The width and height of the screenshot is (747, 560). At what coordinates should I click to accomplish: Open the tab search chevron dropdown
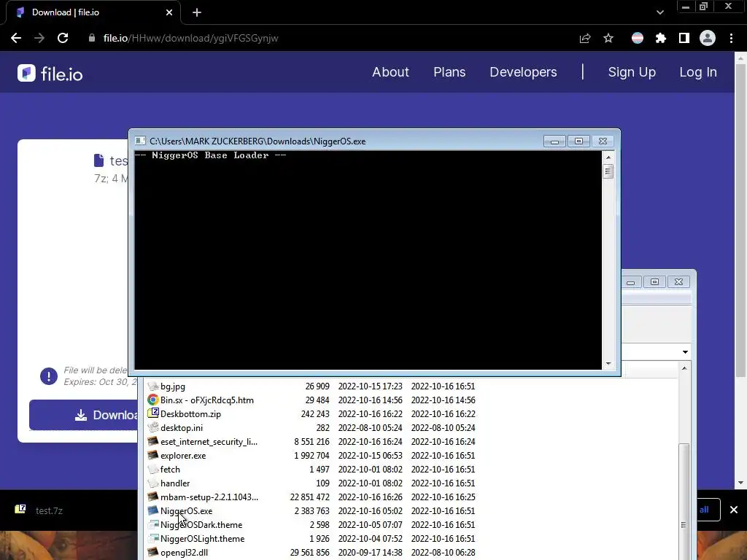pos(659,12)
